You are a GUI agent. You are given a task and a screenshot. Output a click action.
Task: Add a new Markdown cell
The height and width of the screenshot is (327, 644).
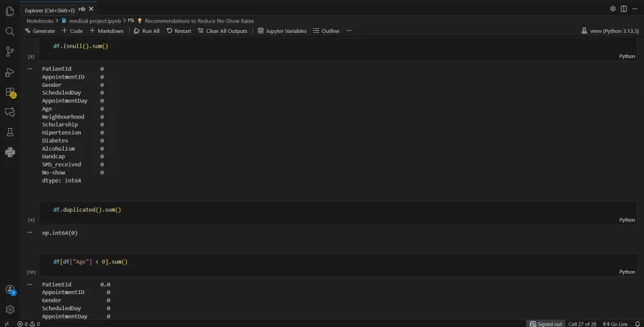[106, 31]
